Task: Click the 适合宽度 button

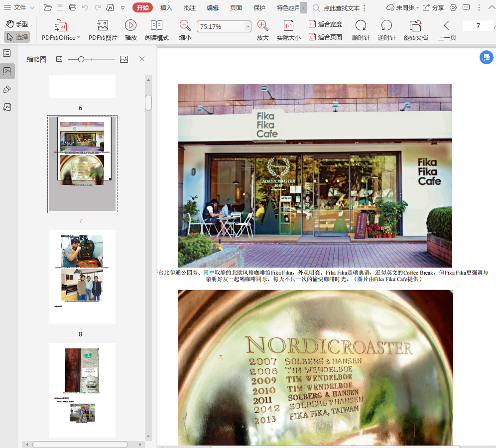Action: pyautogui.click(x=325, y=24)
